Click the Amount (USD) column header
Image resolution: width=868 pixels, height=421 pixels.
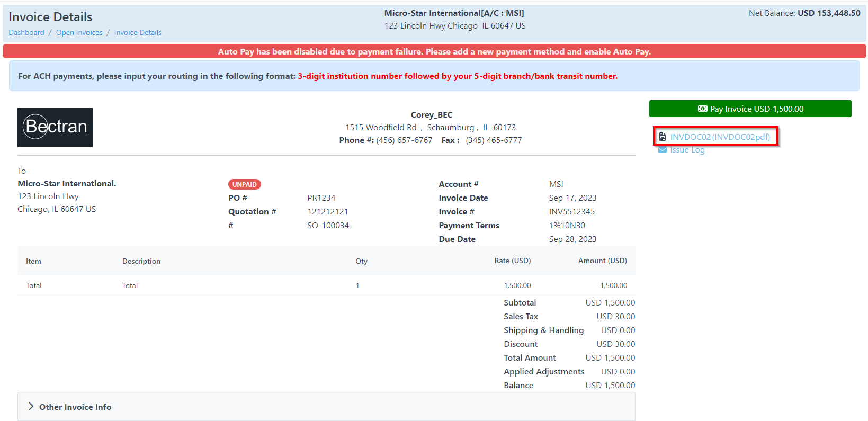[603, 261]
